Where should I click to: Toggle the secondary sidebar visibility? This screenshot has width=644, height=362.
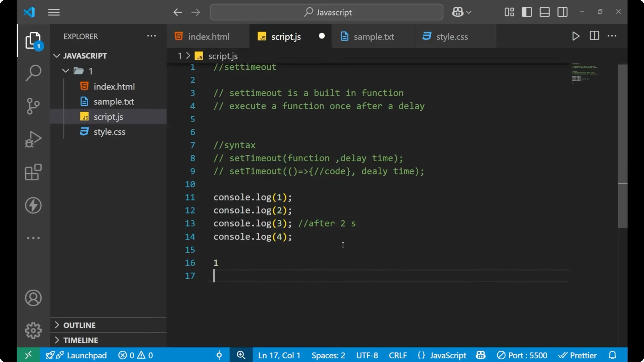click(562, 12)
